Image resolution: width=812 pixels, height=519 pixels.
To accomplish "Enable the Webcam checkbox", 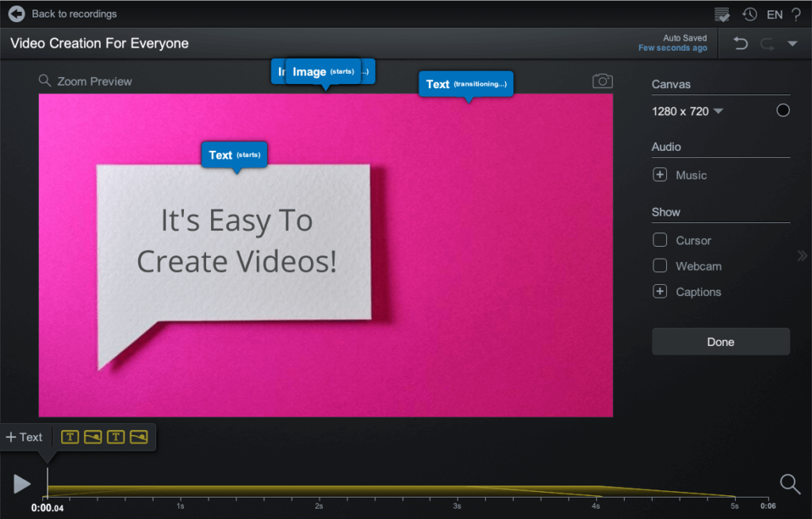I will coord(660,266).
